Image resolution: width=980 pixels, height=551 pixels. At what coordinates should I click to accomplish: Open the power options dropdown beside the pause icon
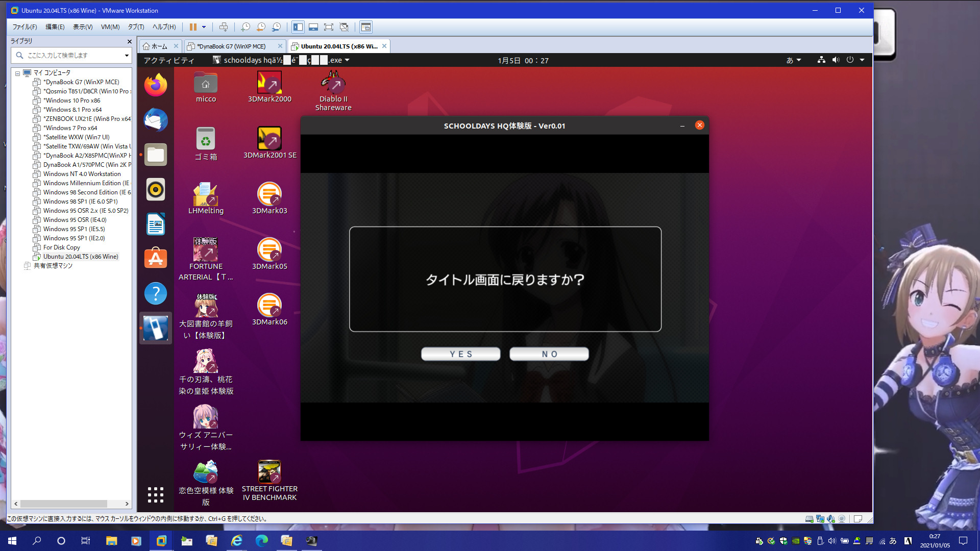tap(204, 27)
